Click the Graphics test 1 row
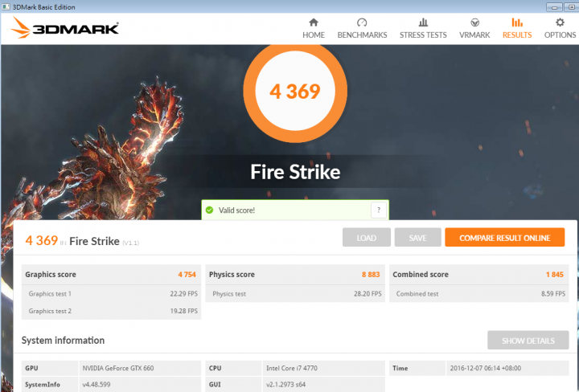Viewport: 579px width, 392px height. (x=111, y=293)
